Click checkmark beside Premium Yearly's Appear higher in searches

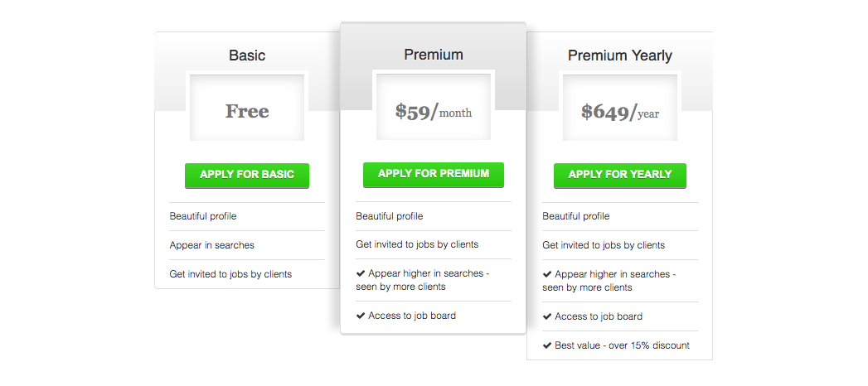click(x=547, y=274)
